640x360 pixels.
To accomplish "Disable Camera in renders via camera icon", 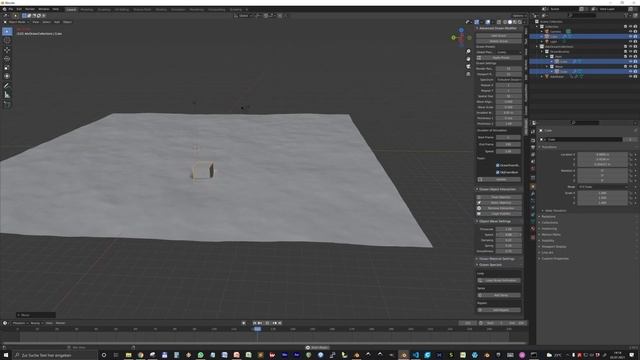I will click(635, 31).
